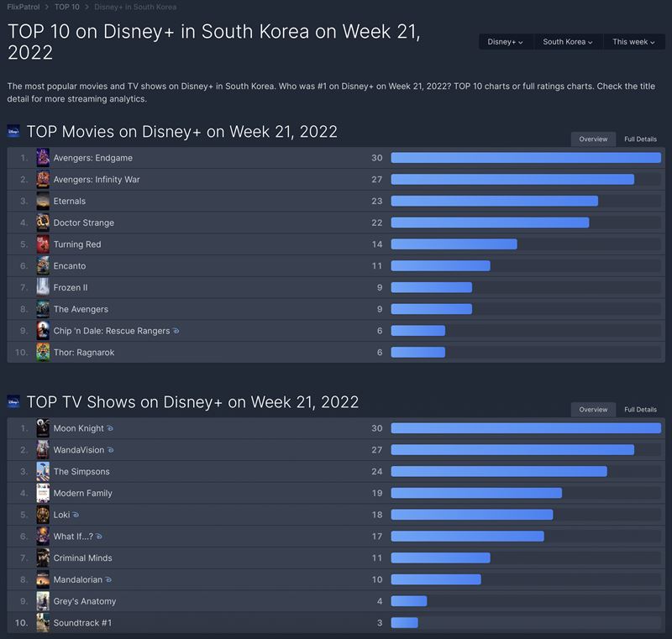Click the TOP 10 breadcrumb link
This screenshot has width=672, height=639.
(x=67, y=7)
